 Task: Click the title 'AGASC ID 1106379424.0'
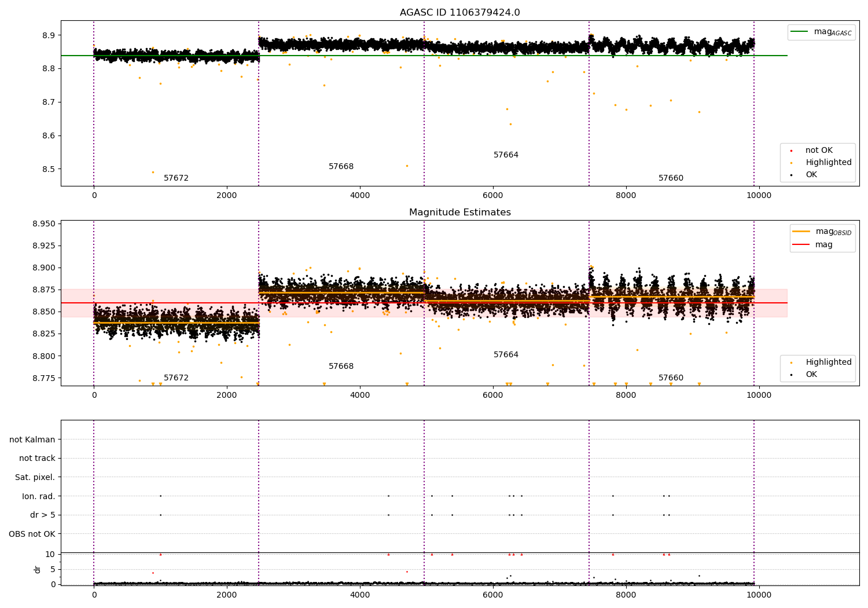coord(459,13)
